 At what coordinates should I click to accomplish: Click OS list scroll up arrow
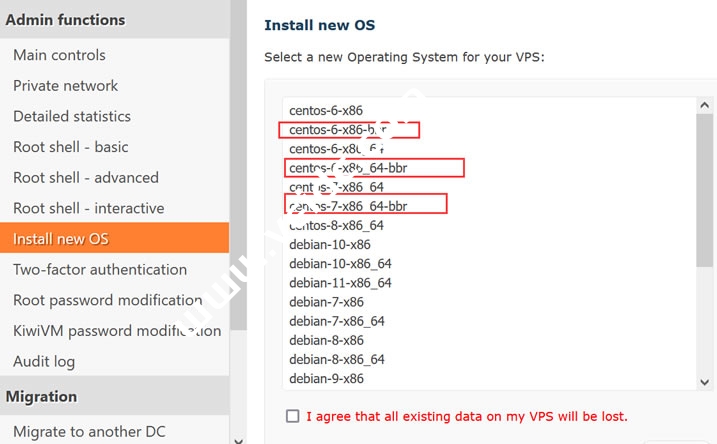(706, 105)
